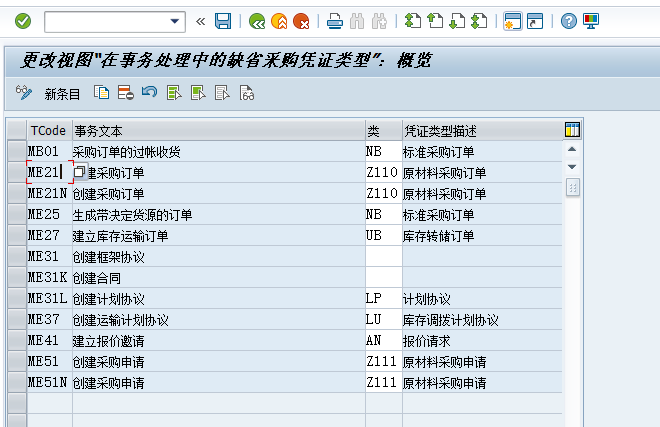Click the 凭证类型描述 column header
The image size is (660, 427).
coord(482,131)
